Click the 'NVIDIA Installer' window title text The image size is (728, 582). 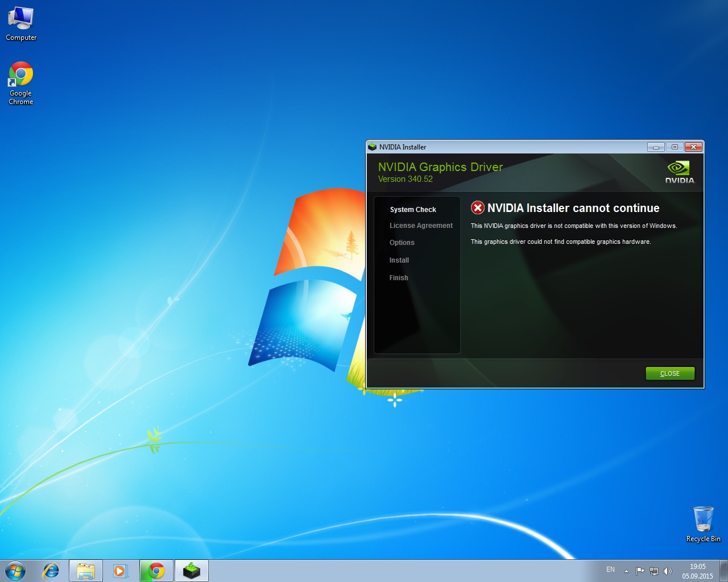coord(403,147)
